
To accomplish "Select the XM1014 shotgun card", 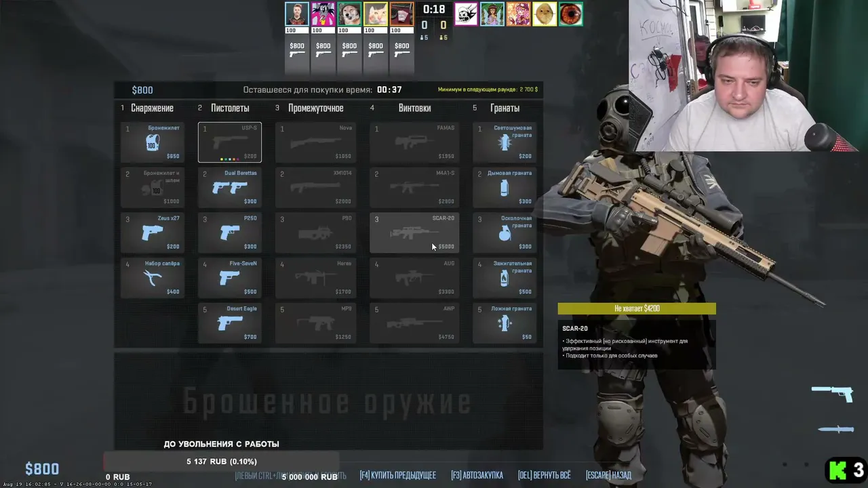I will 315,188.
